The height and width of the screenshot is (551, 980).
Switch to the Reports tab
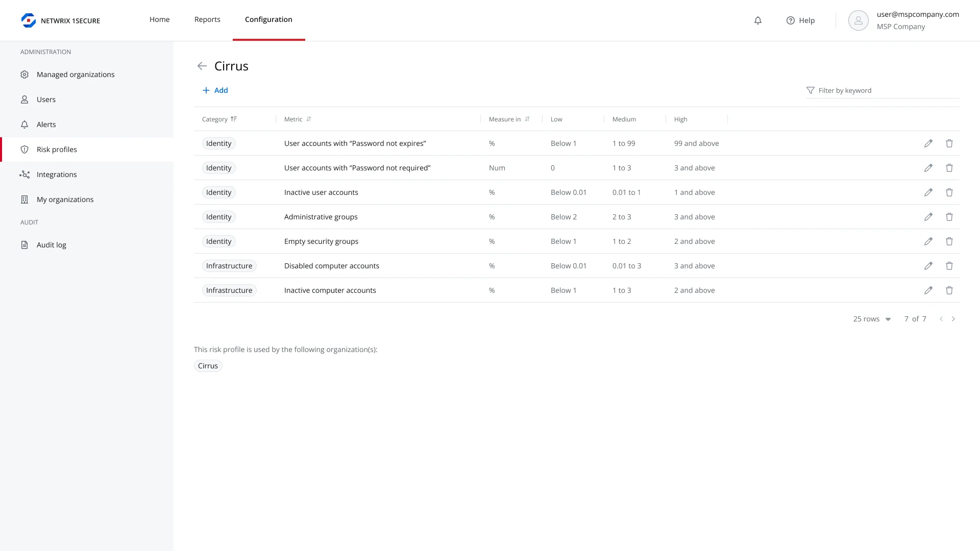click(207, 19)
